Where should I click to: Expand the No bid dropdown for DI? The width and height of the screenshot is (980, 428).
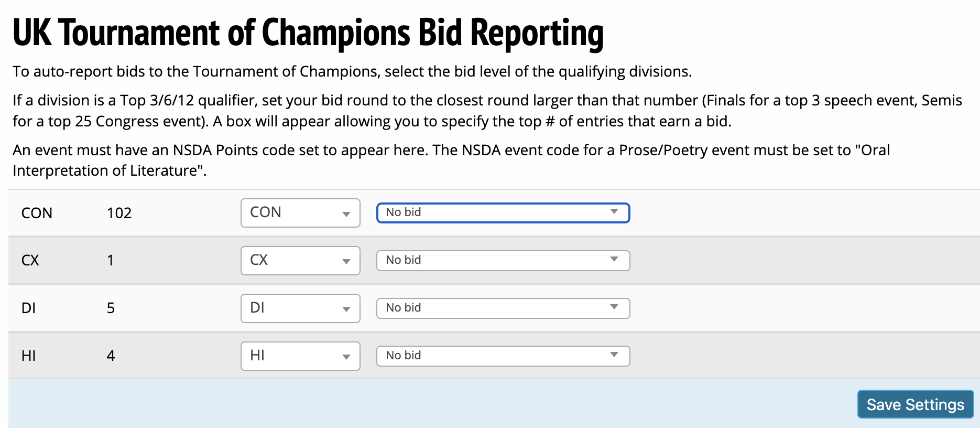[x=503, y=308]
